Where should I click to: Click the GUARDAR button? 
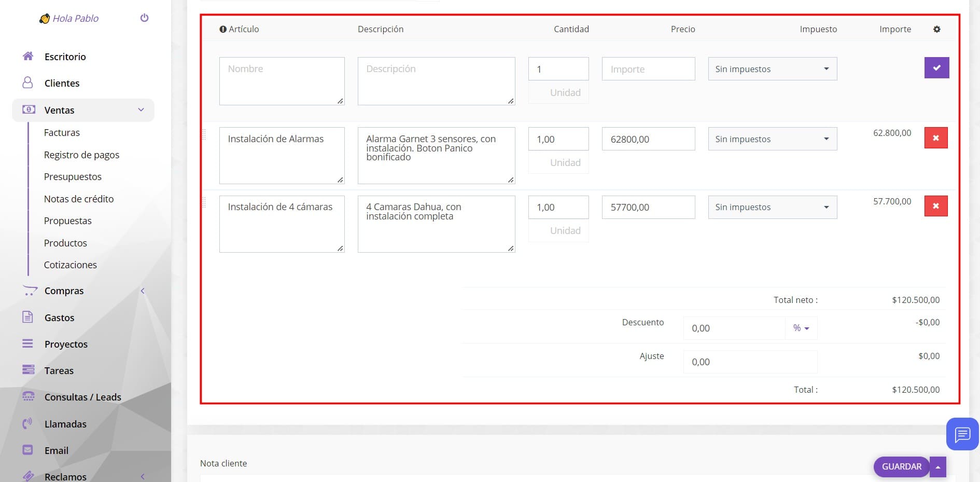(x=901, y=466)
